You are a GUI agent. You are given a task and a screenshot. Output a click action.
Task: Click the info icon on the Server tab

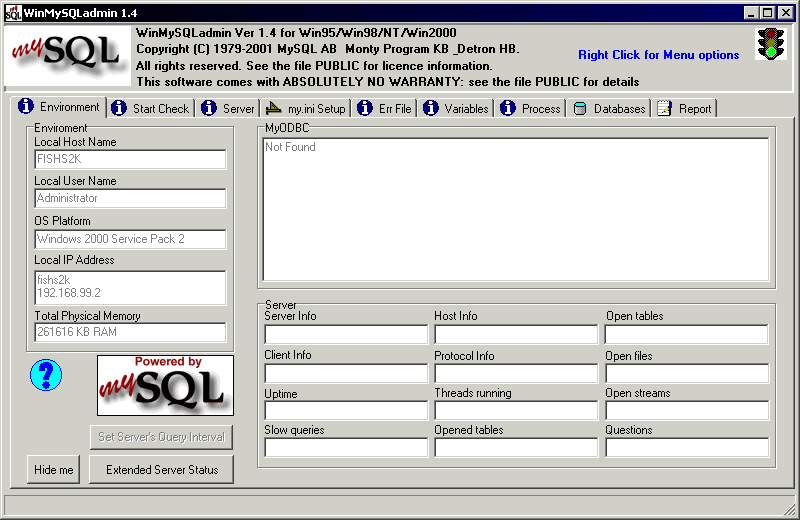pyautogui.click(x=209, y=108)
